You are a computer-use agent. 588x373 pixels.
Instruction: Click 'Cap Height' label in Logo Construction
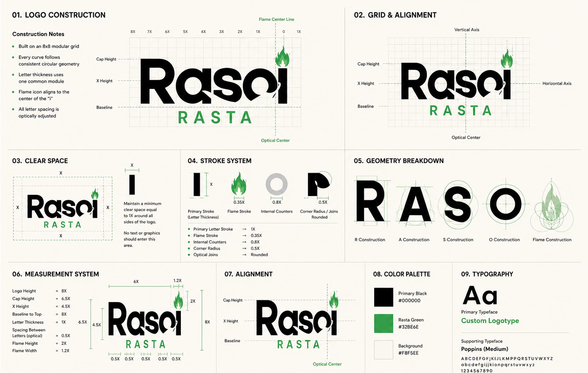(106, 59)
